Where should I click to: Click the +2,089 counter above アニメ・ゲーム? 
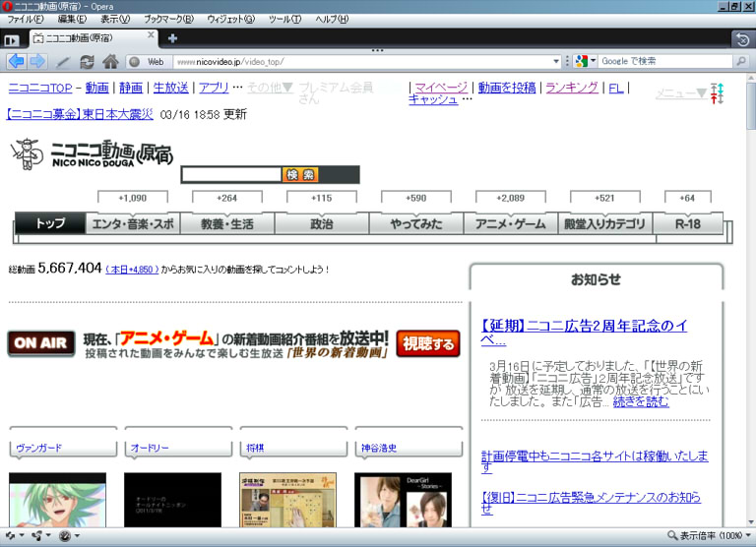511,198
